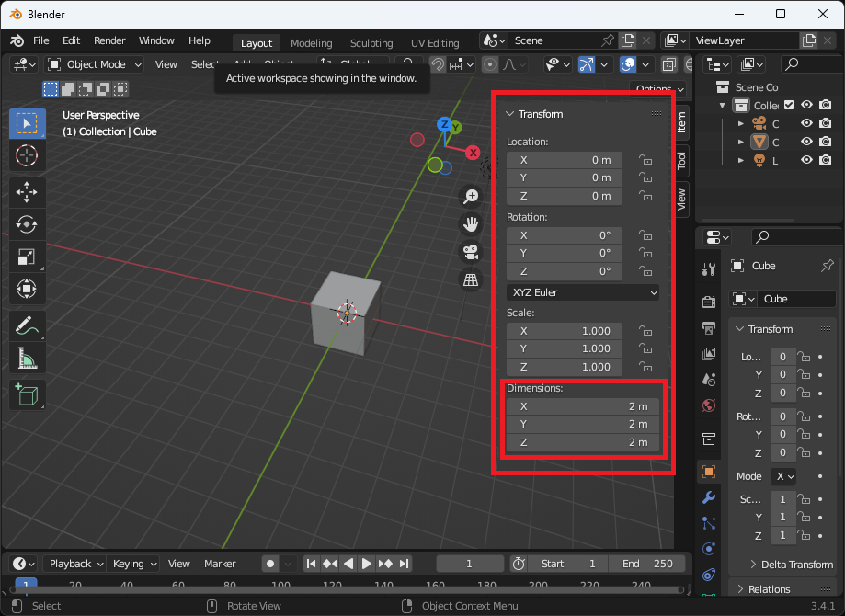845x616 pixels.
Task: Select the Measure tool
Action: coord(27,358)
